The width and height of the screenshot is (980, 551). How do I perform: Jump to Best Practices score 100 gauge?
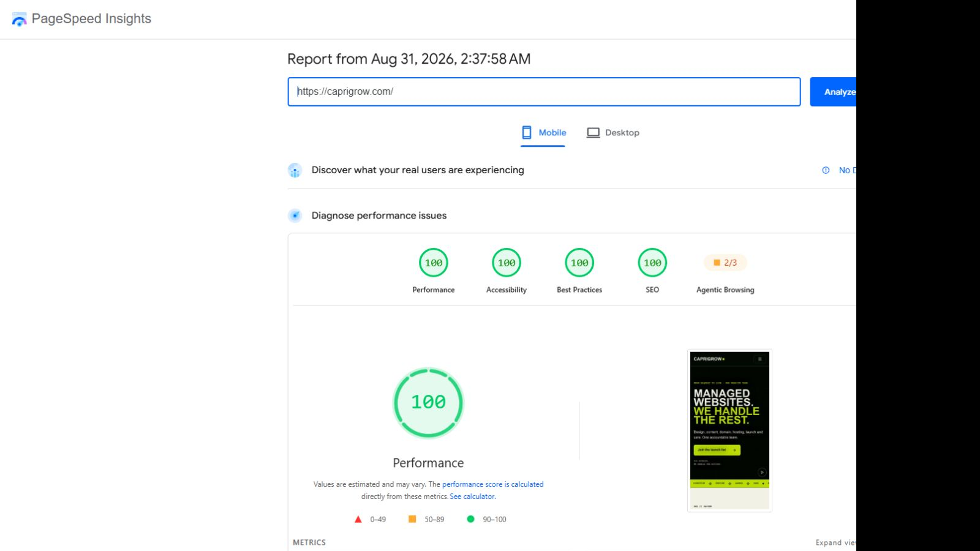(579, 263)
